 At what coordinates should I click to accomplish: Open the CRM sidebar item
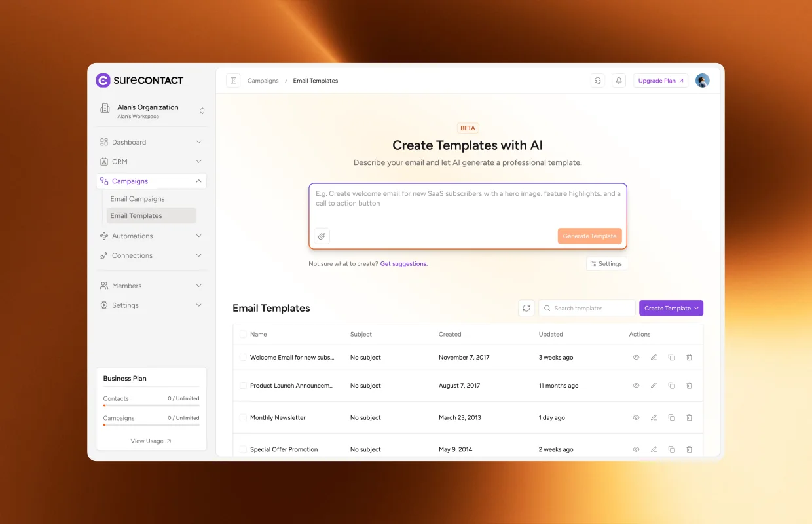click(151, 162)
